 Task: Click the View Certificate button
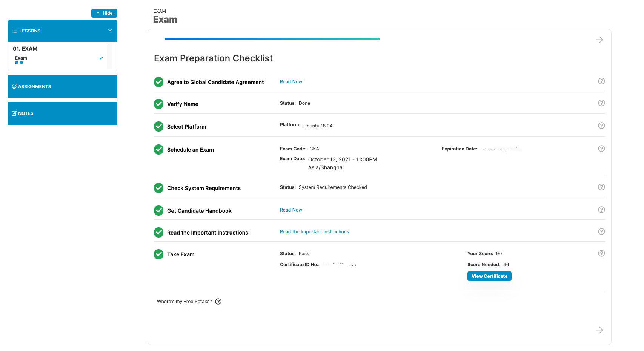click(489, 276)
